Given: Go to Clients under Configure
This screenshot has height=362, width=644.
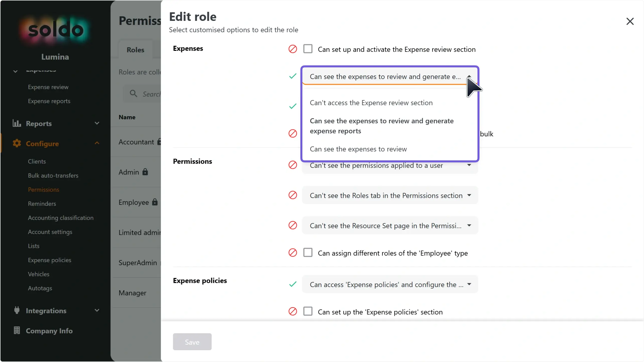Looking at the screenshot, I should (37, 161).
